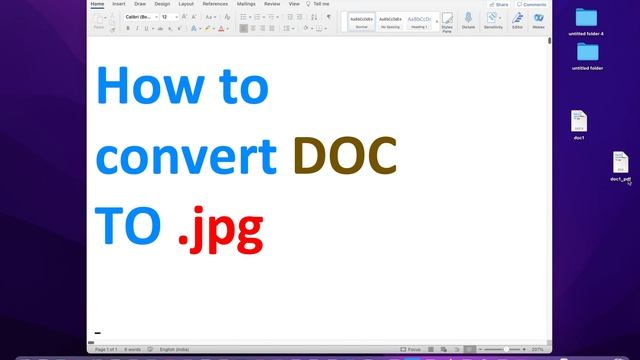This screenshot has width=640, height=360.
Task: Toggle bold formatting
Action: (128, 29)
